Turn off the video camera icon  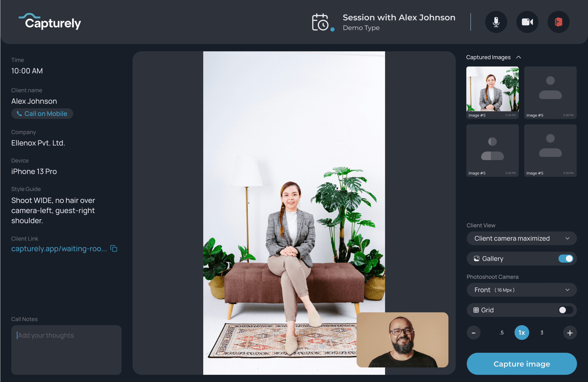pyautogui.click(x=527, y=22)
